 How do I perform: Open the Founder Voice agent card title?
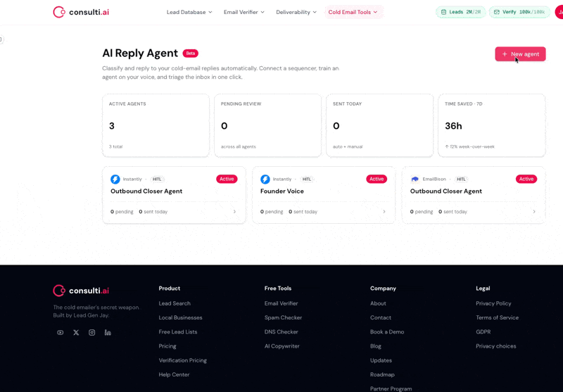[x=282, y=191]
